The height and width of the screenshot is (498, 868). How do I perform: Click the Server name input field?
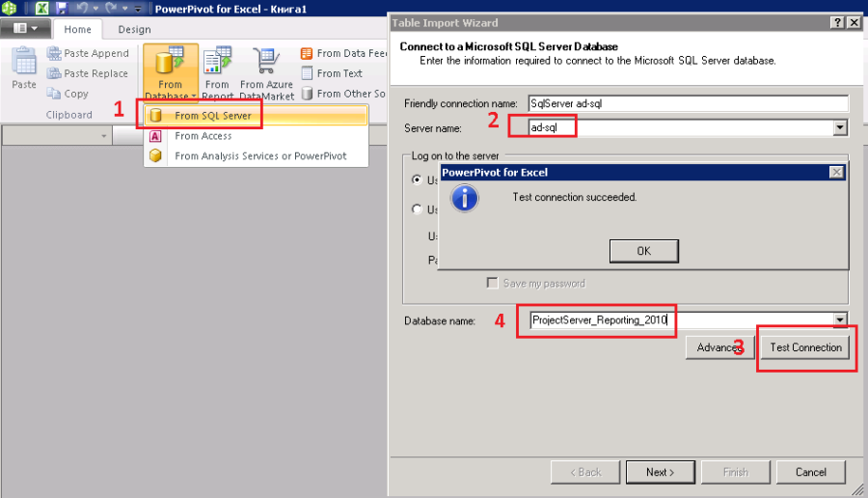681,128
